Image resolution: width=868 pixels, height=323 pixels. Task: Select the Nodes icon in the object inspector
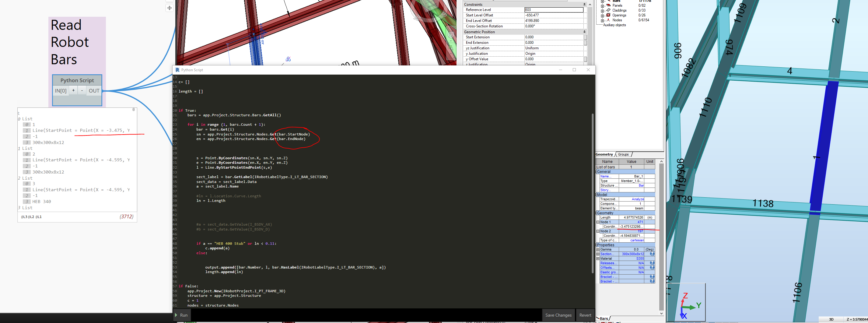coord(609,20)
